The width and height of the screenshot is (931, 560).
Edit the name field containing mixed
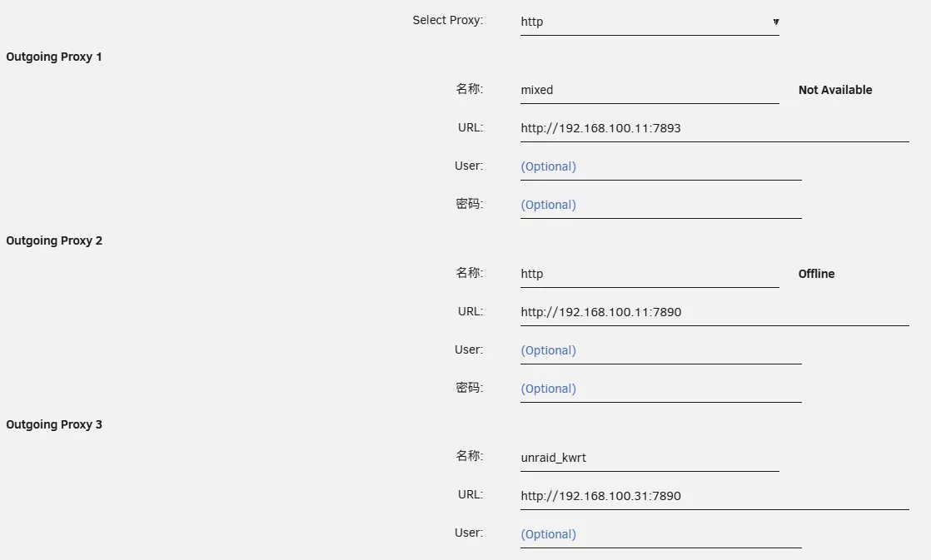(x=648, y=90)
